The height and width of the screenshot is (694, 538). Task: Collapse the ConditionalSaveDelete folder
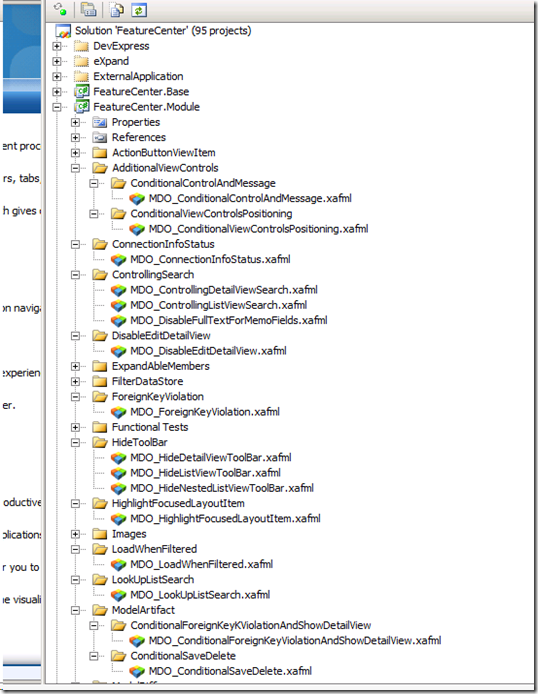point(94,656)
